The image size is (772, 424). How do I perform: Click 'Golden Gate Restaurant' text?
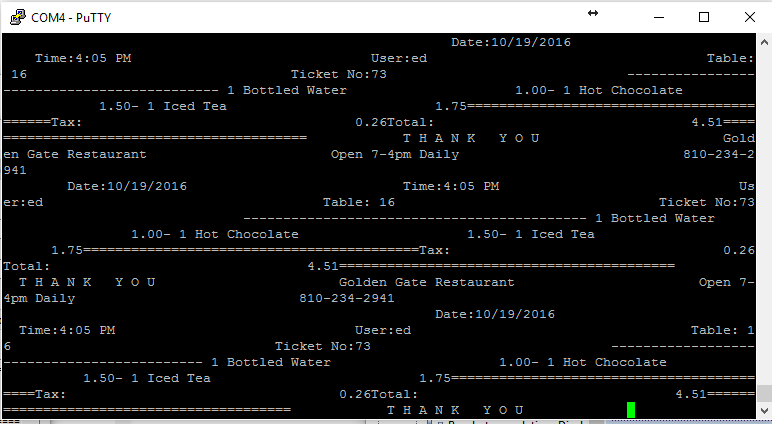coord(426,282)
